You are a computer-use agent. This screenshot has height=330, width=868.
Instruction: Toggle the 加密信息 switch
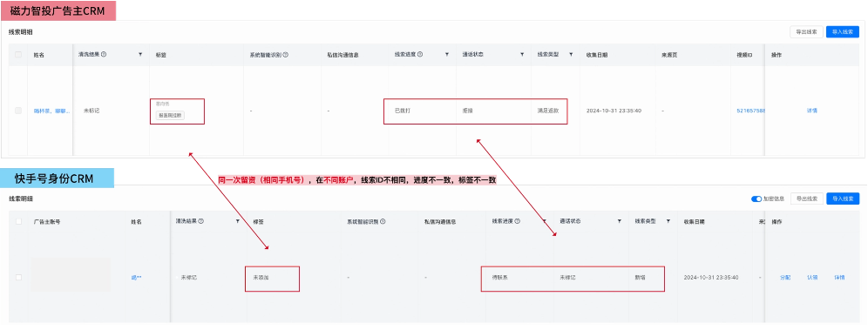pyautogui.click(x=756, y=199)
